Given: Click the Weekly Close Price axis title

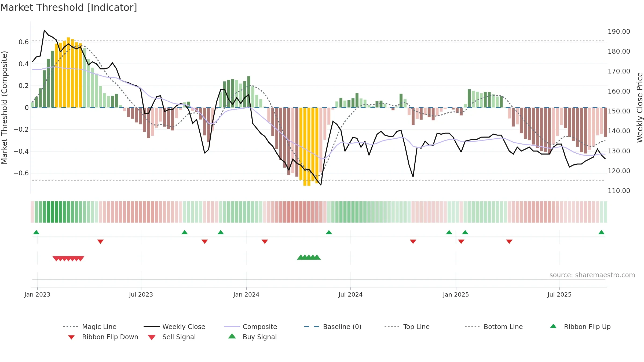Looking at the screenshot, I should [x=640, y=108].
